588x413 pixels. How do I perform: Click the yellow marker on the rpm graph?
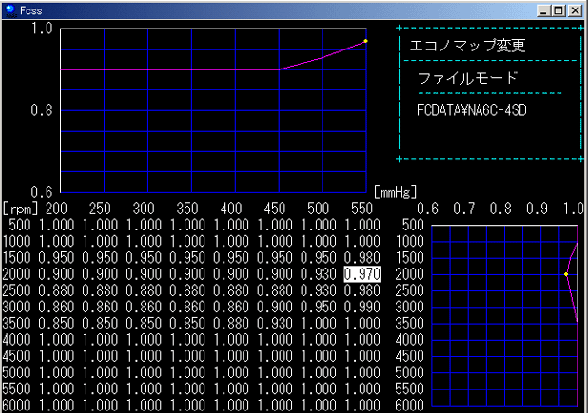point(566,274)
